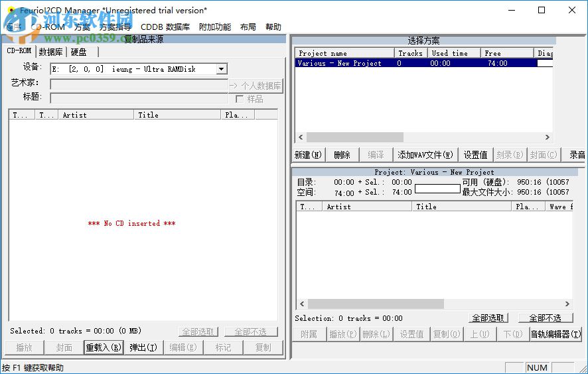Click the 编辑(E) button
Image resolution: width=588 pixels, height=374 pixels.
[x=183, y=347]
